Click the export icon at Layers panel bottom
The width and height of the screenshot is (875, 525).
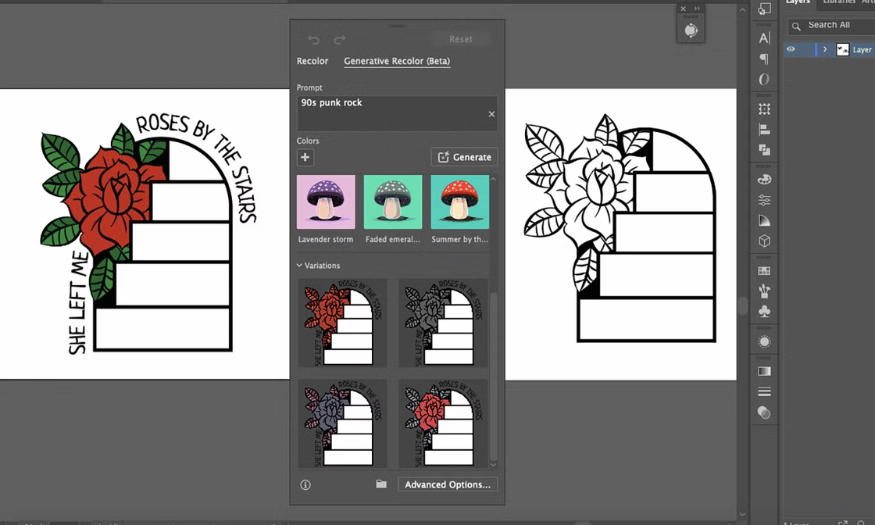tap(843, 522)
